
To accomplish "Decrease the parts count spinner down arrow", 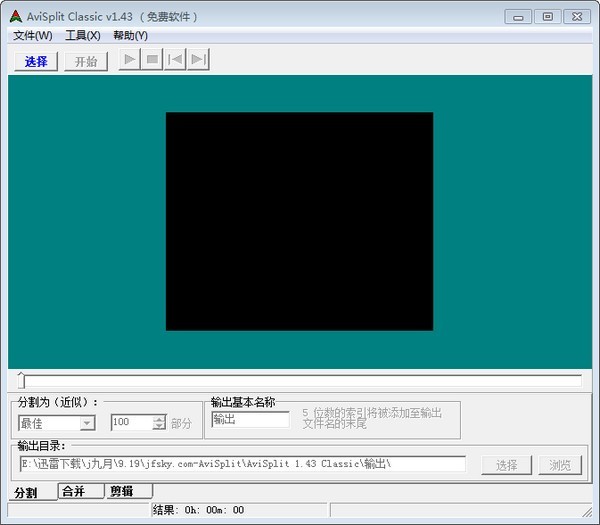I will 159,426.
